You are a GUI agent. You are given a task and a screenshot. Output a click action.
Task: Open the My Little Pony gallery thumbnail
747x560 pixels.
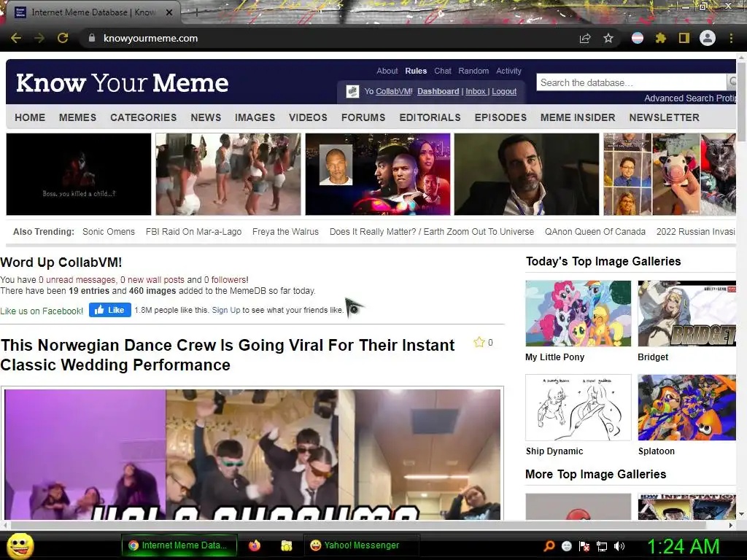(x=578, y=314)
